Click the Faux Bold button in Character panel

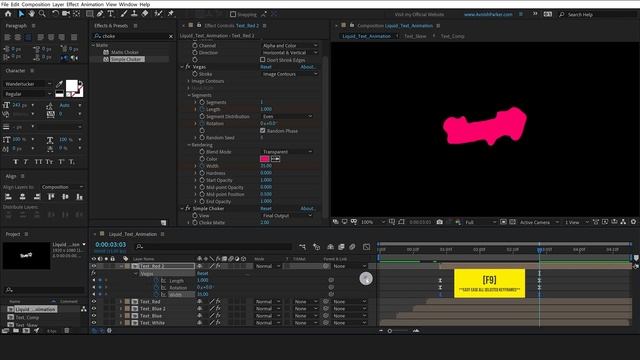pyautogui.click(x=16, y=162)
